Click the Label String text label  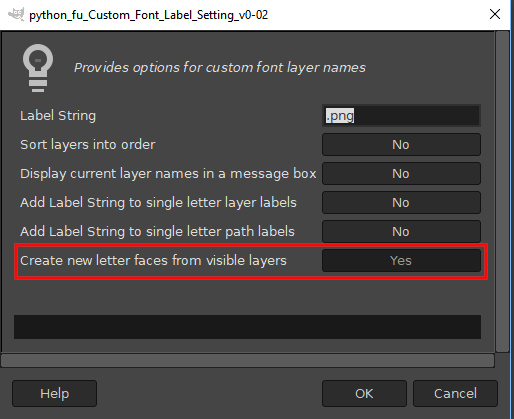58,116
